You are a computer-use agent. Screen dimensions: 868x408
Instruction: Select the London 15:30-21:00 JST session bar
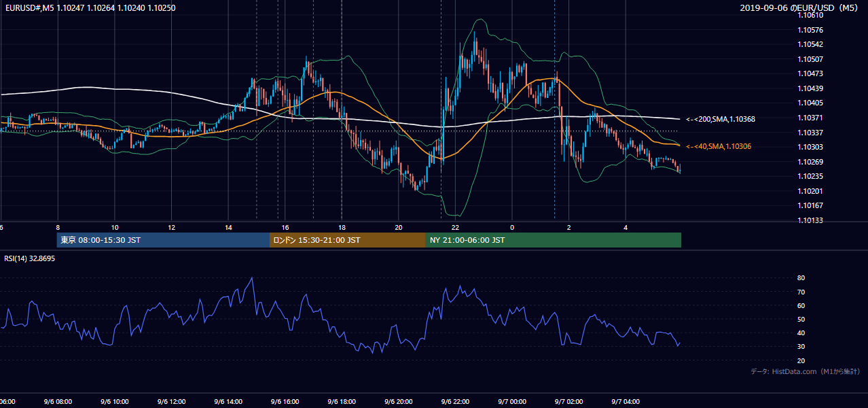coord(348,240)
